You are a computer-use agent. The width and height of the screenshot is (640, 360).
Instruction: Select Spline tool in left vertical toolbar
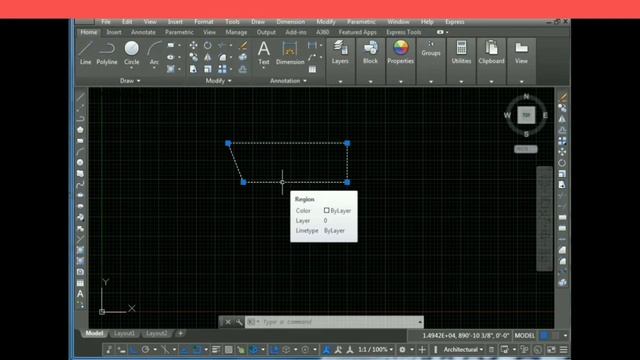pyautogui.click(x=80, y=184)
